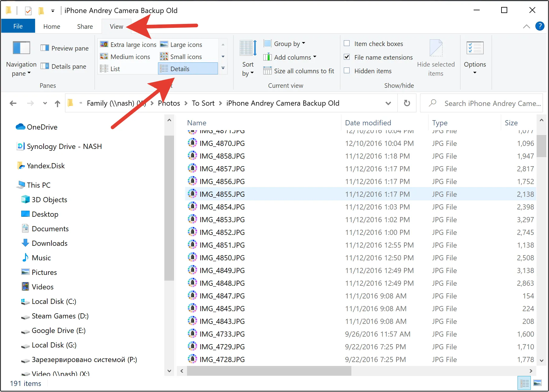
Task: Go up one folder level
Action: point(58,104)
